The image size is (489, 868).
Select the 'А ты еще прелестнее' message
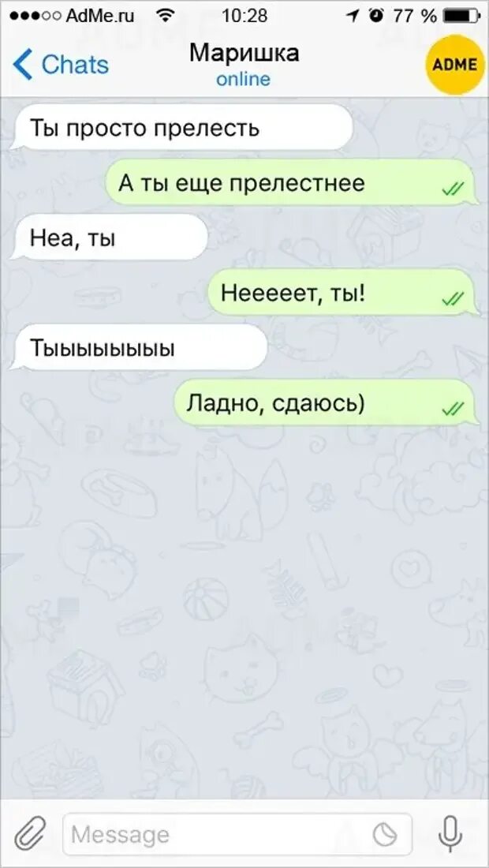pos(290,182)
